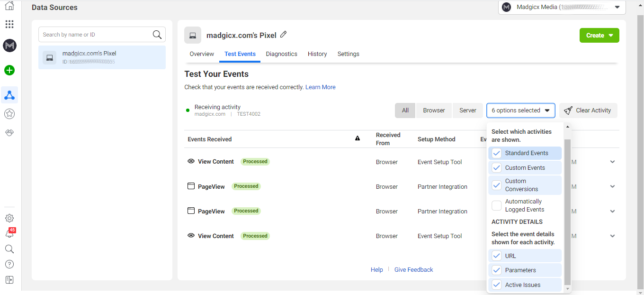Click the Received From column header
This screenshot has width=644, height=295.
(388, 139)
